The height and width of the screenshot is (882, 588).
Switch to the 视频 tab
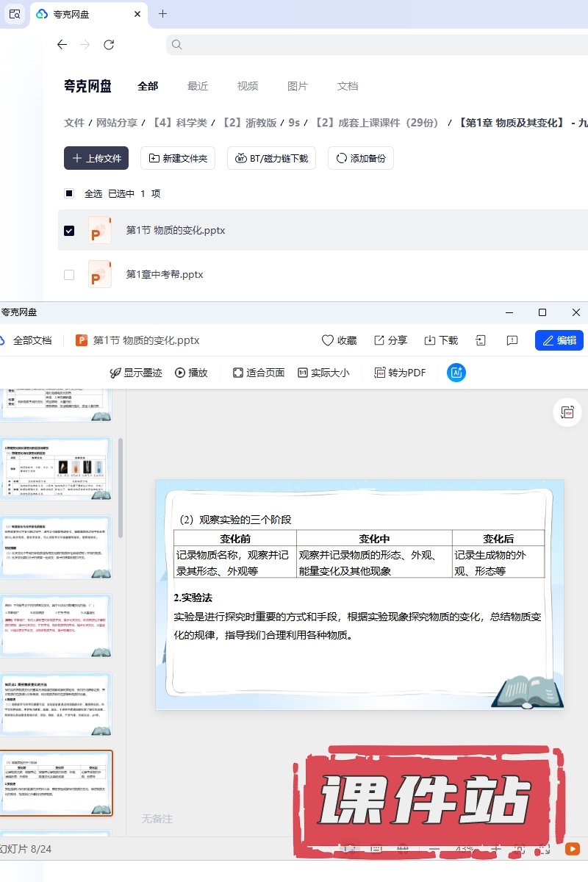(248, 86)
